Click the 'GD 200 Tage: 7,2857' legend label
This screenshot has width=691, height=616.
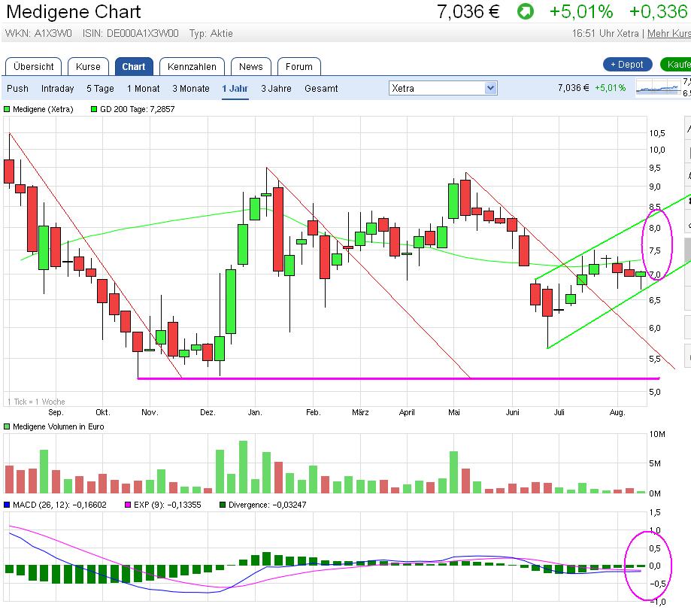point(138,109)
